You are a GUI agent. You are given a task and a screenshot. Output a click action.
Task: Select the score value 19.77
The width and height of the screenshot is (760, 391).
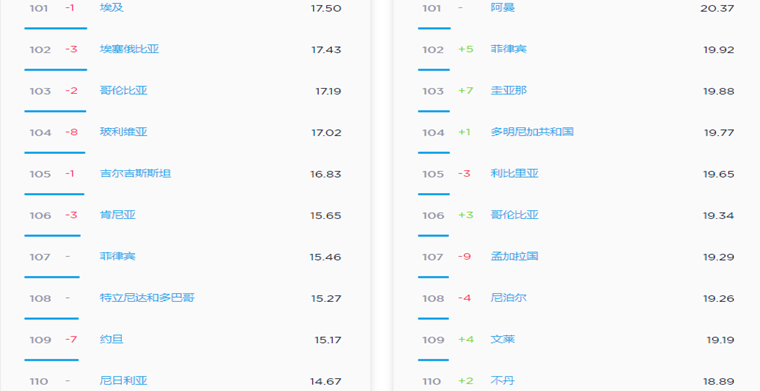[719, 133]
